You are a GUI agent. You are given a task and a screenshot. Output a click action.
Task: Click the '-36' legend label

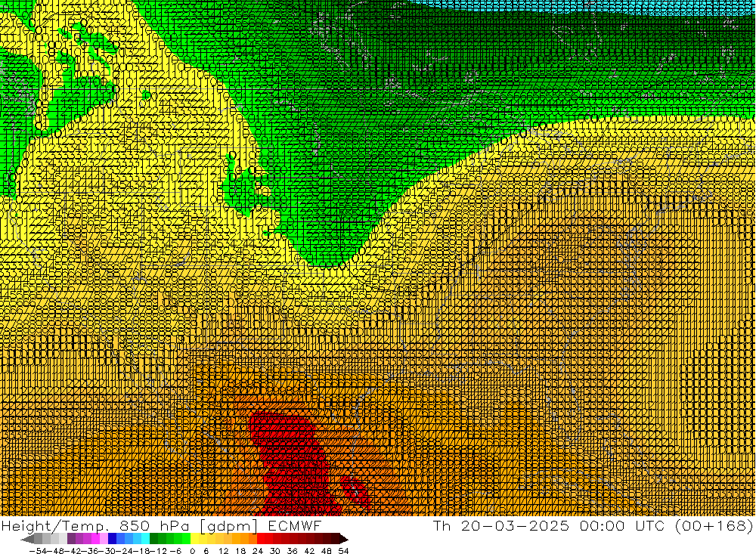tap(91, 551)
